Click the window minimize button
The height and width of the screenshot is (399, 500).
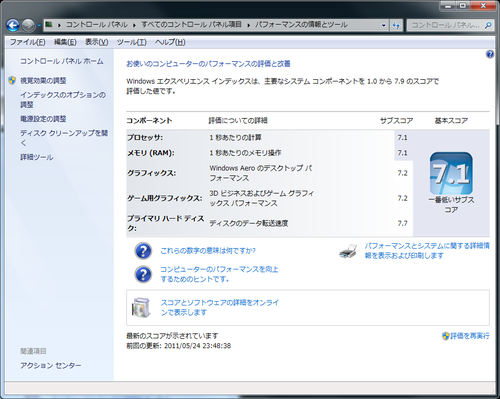448,6
